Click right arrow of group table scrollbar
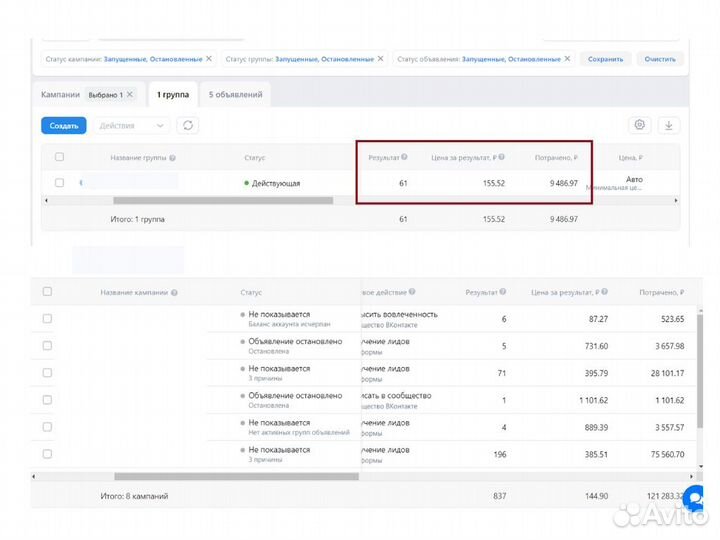Screen dimensions: 720x540 [675, 201]
